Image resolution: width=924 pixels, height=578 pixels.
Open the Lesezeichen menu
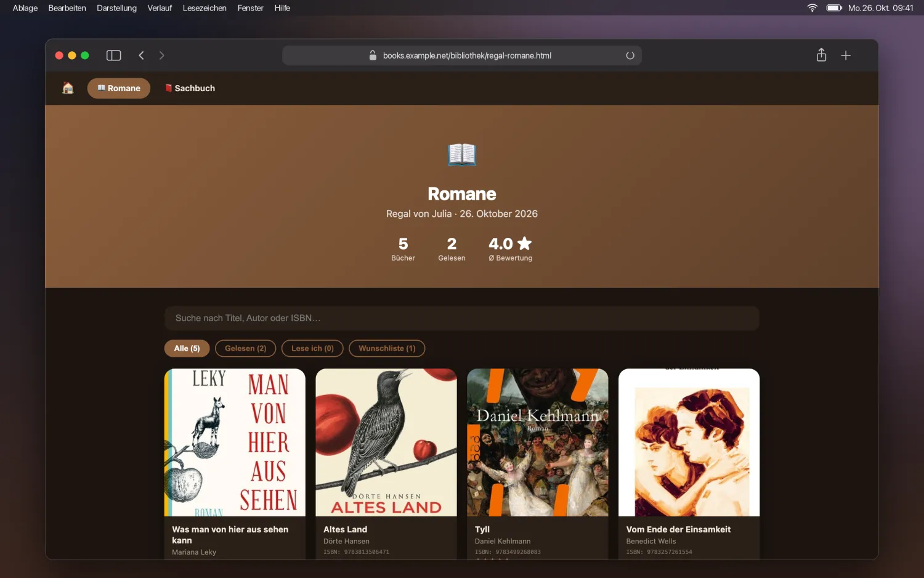tap(205, 8)
